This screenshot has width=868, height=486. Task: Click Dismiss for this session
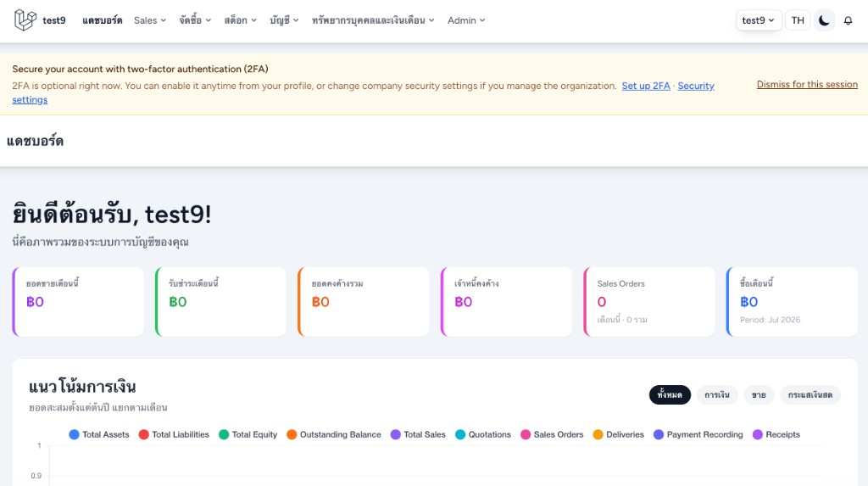click(807, 84)
